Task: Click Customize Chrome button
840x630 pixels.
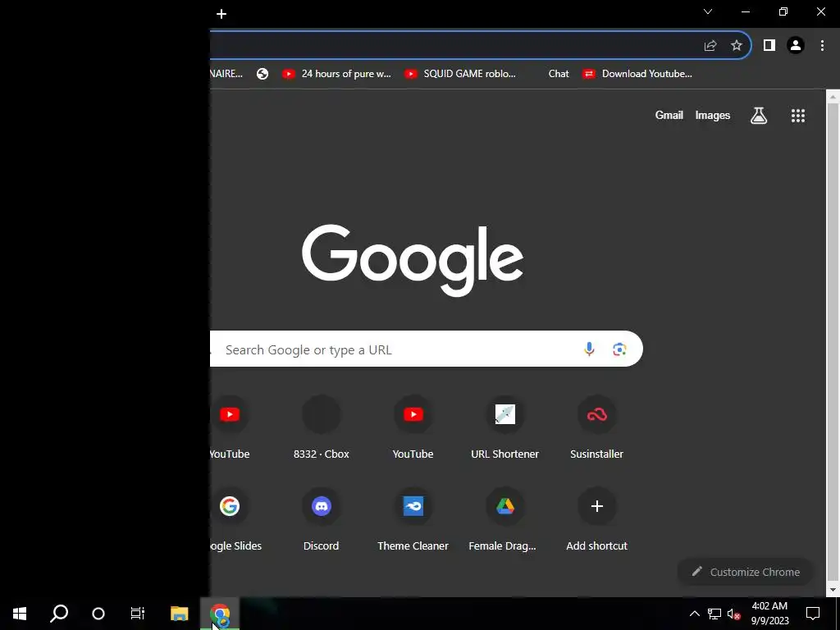Action: pyautogui.click(x=746, y=572)
